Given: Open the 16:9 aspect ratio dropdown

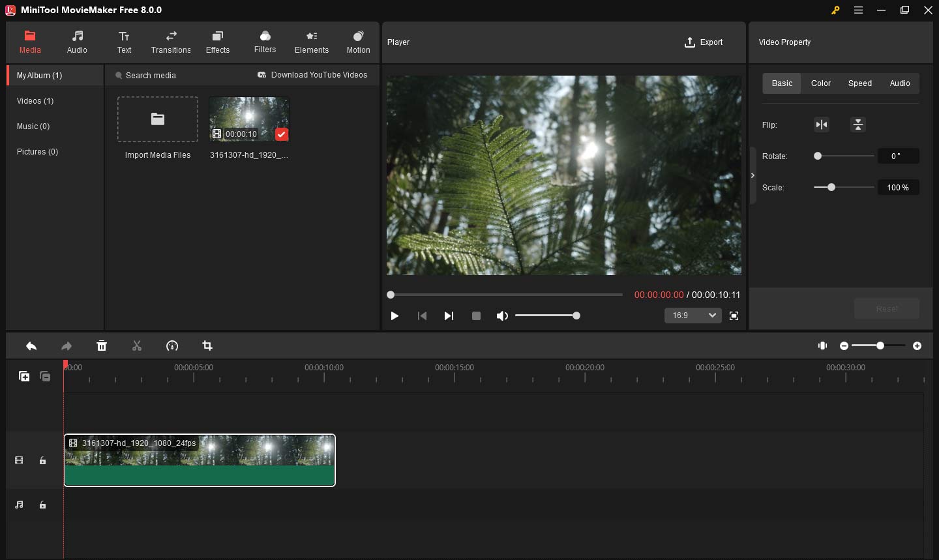Looking at the screenshot, I should pyautogui.click(x=693, y=316).
